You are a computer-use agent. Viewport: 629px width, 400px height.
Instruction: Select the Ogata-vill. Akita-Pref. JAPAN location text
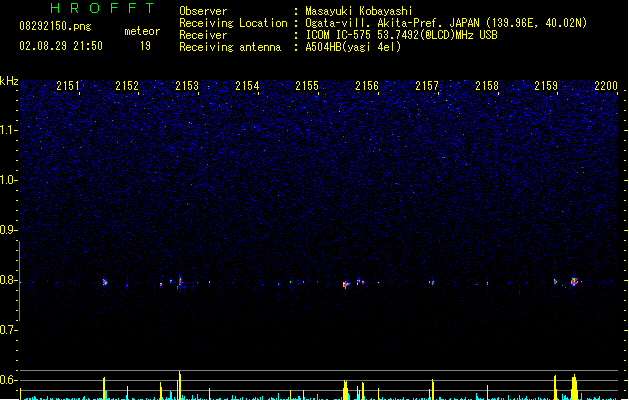coord(446,23)
